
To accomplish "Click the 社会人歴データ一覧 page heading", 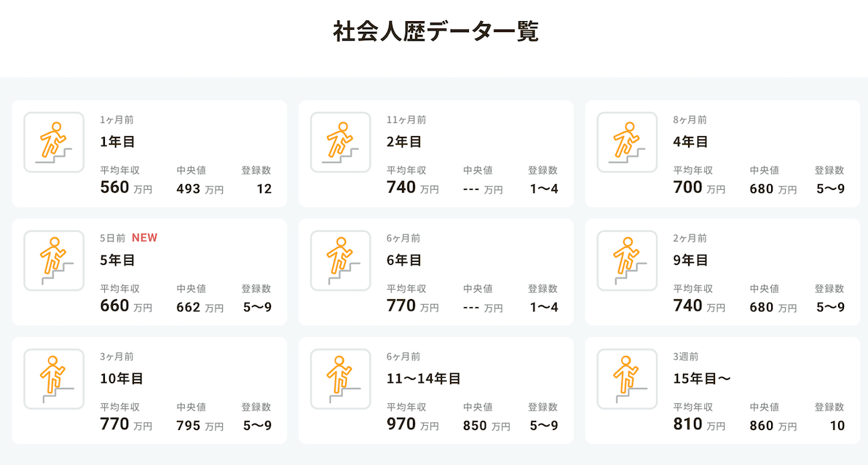I will pyautogui.click(x=435, y=32).
